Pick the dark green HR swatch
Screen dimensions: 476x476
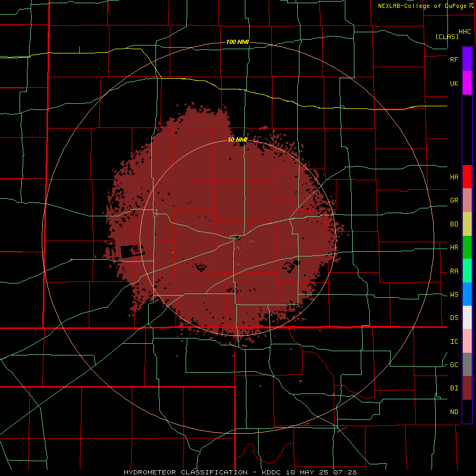click(467, 248)
